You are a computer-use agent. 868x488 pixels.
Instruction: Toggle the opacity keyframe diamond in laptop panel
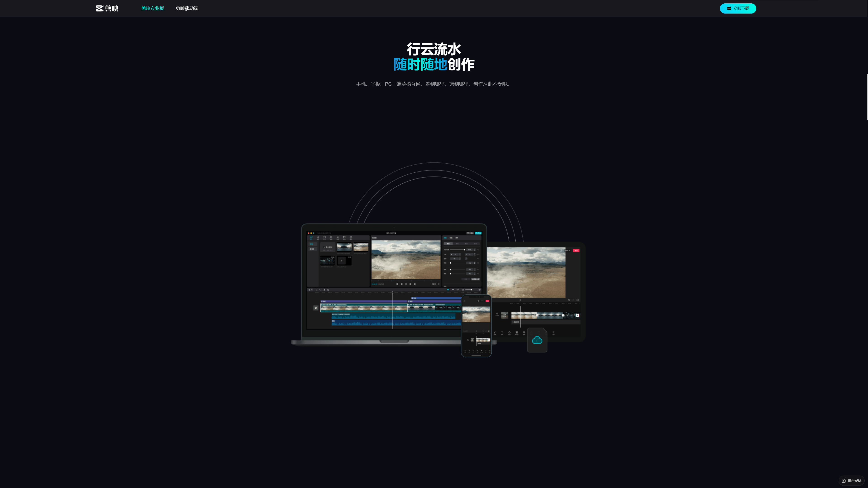tap(478, 250)
